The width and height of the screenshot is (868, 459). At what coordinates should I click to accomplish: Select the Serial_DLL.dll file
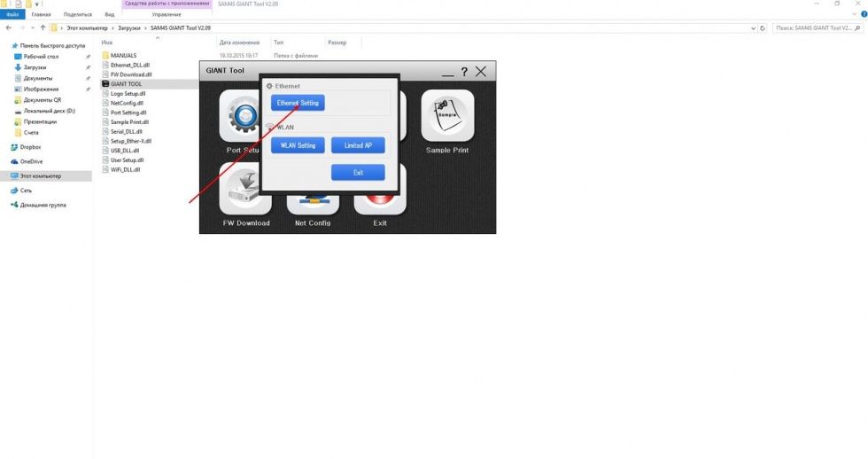(x=126, y=132)
